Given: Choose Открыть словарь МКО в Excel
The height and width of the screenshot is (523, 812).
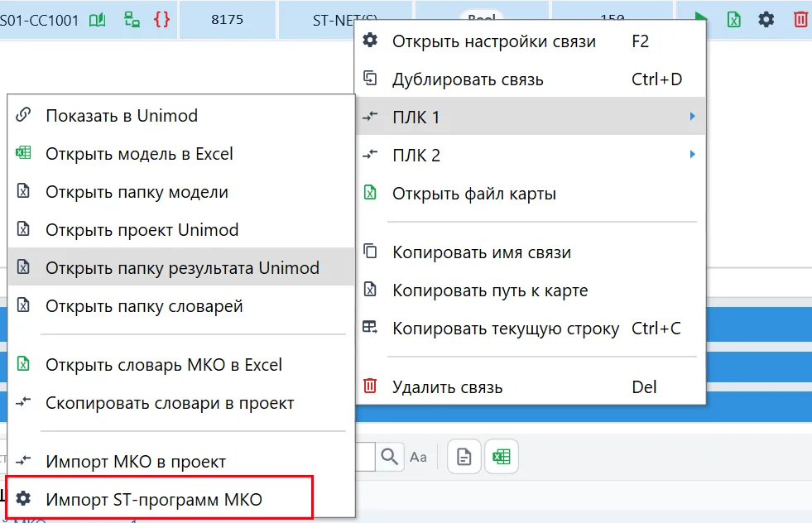Looking at the screenshot, I should tap(181, 365).
